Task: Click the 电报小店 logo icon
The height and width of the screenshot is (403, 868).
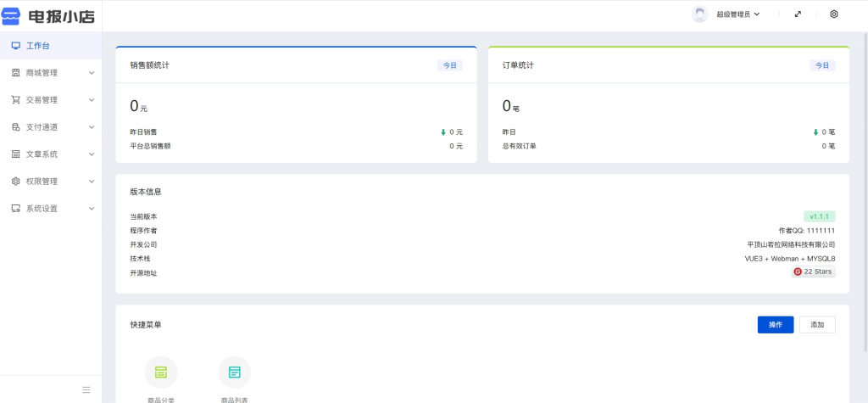Action: point(12,15)
